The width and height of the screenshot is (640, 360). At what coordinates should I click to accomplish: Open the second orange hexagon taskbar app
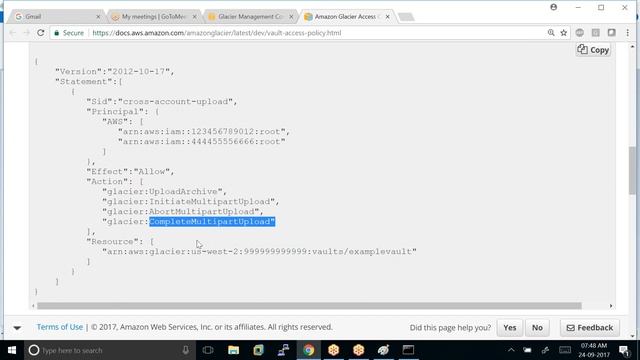click(358, 350)
